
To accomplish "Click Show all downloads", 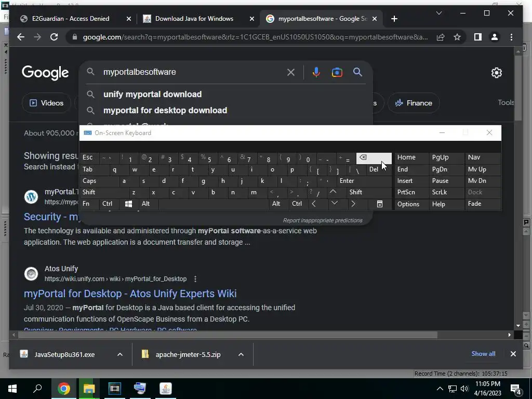I will 483,353.
